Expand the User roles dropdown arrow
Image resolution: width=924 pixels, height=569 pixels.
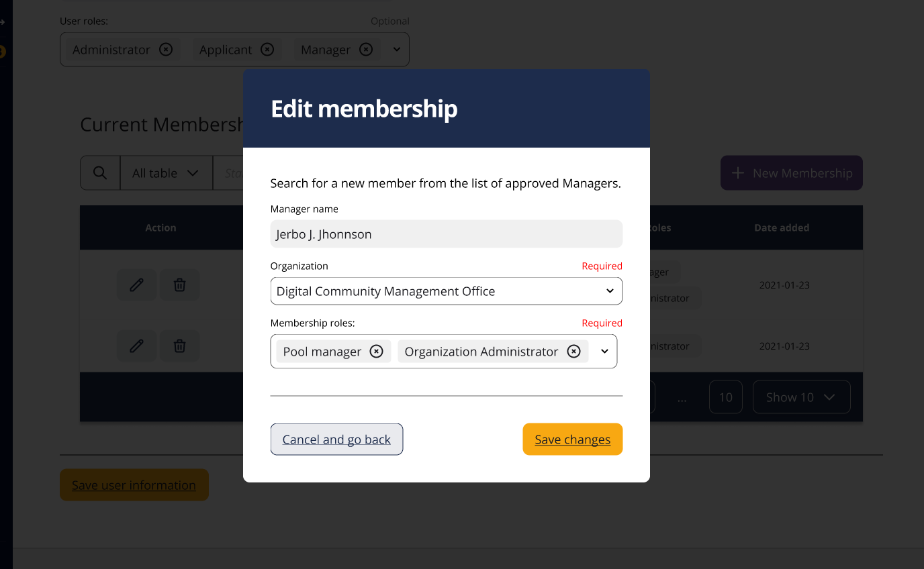pos(396,50)
